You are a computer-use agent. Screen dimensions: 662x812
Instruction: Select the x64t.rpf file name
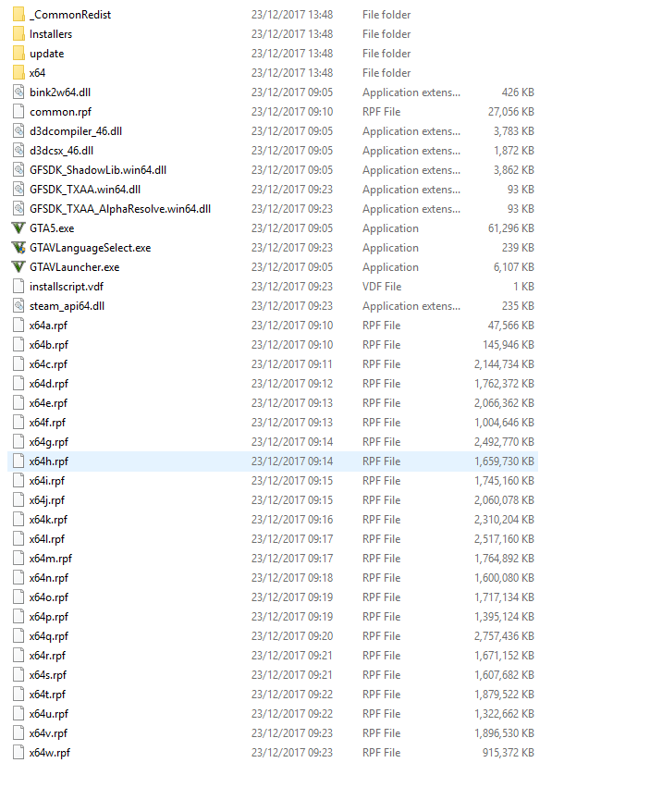click(48, 695)
